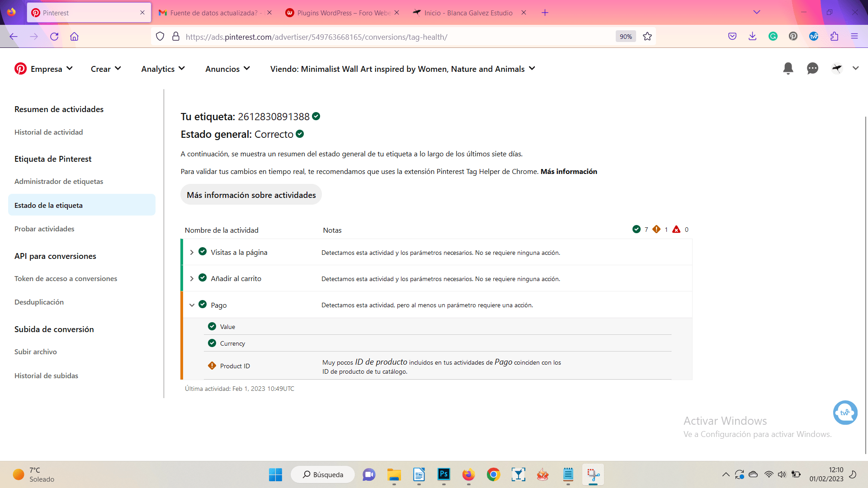Image resolution: width=868 pixels, height=488 pixels.
Task: Open the extensions puzzle icon
Action: 834,37
